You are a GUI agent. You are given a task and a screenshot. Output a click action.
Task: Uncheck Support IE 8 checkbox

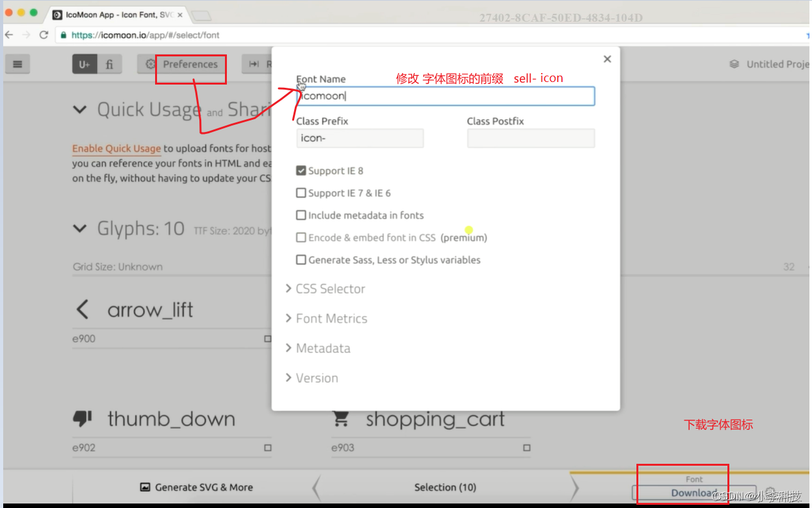point(301,171)
